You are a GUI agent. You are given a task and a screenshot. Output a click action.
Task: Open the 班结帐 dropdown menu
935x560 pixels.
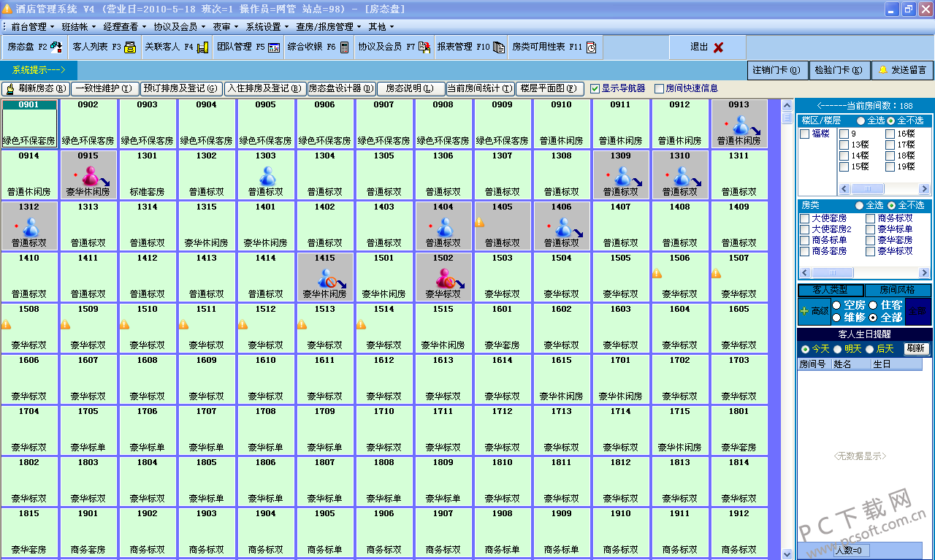(x=78, y=26)
